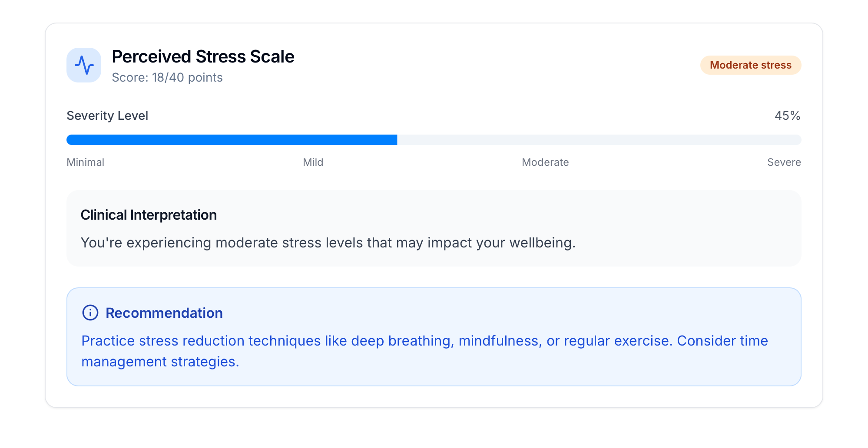Click the words 'management strategies' in the recommendation
This screenshot has height=448, width=868.
pyautogui.click(x=160, y=362)
